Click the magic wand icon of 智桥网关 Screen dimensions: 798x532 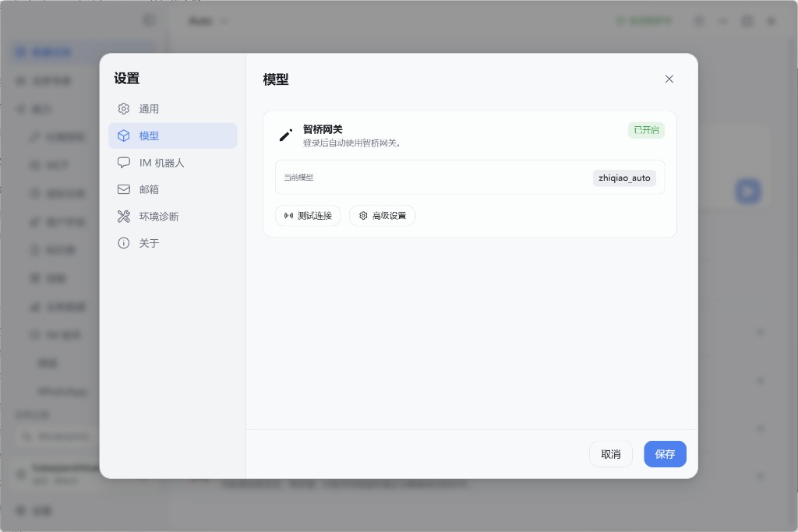[286, 135]
